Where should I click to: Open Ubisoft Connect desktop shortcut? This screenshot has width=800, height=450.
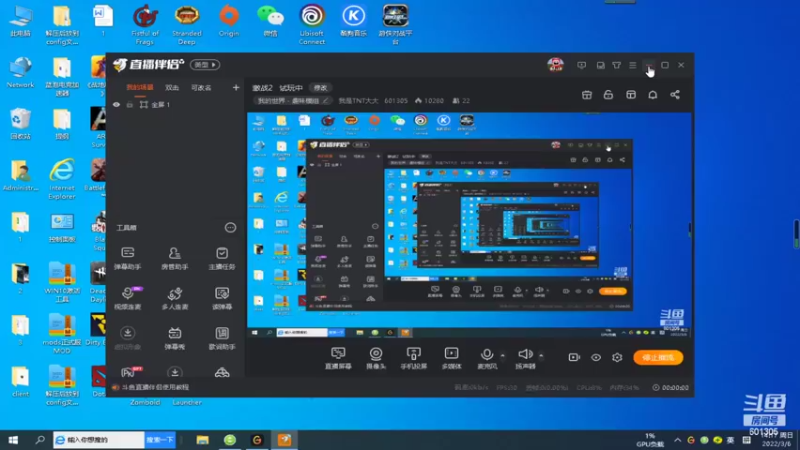click(x=312, y=24)
